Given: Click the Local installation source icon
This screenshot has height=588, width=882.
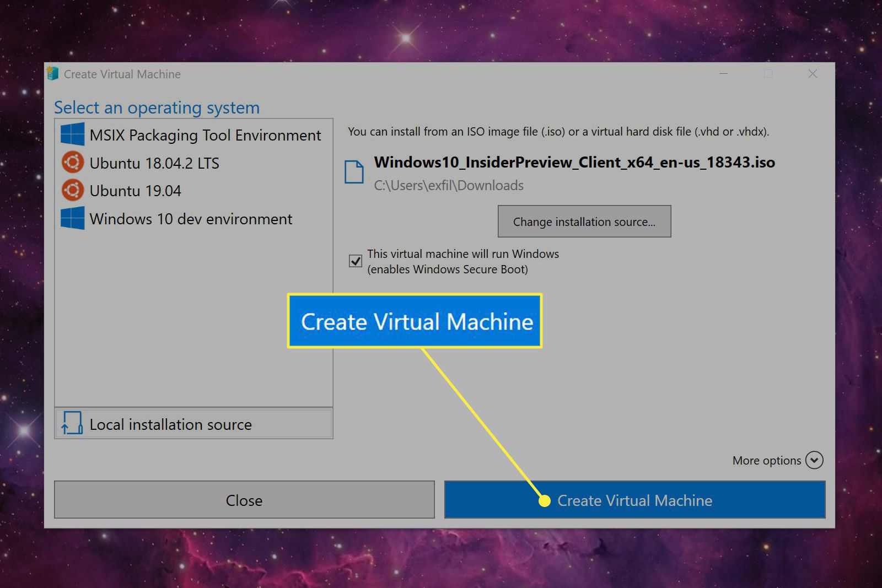Looking at the screenshot, I should pos(72,423).
